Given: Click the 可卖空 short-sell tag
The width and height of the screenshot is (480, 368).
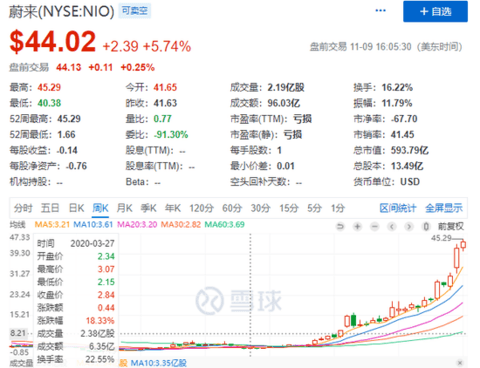Looking at the screenshot, I should tap(135, 11).
